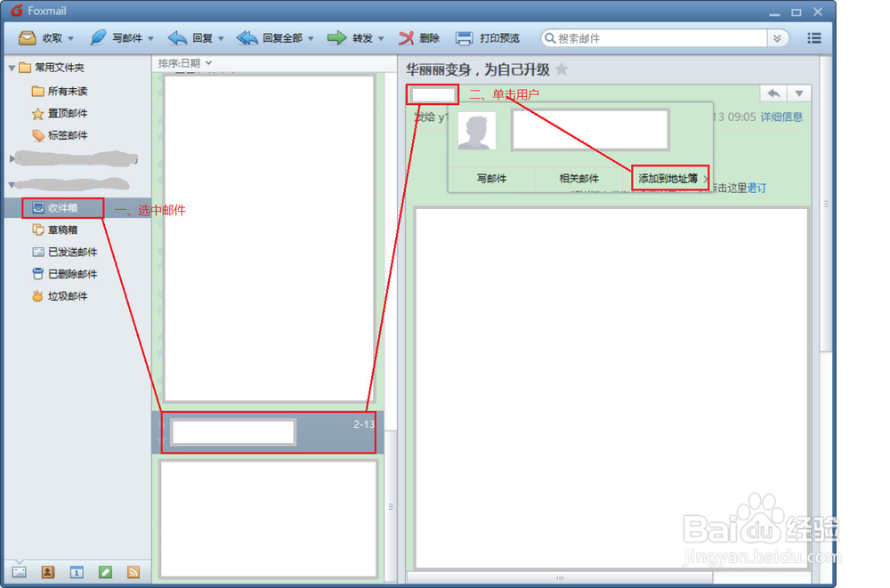Open the 转发 dropdown arrow
890x588 pixels.
382,38
